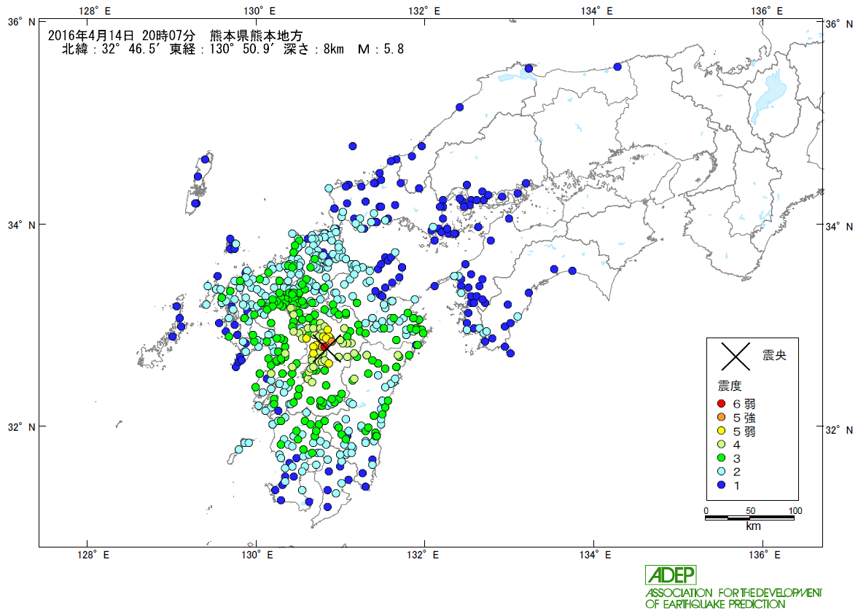Screen dimensions: 858x616
Task: Click the date text 2016年4月14日
Action: [91, 36]
